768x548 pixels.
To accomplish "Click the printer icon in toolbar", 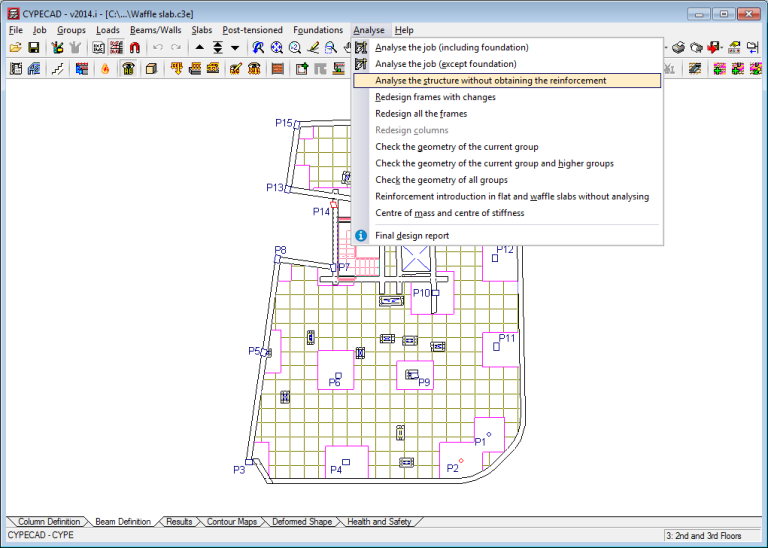I will (679, 48).
